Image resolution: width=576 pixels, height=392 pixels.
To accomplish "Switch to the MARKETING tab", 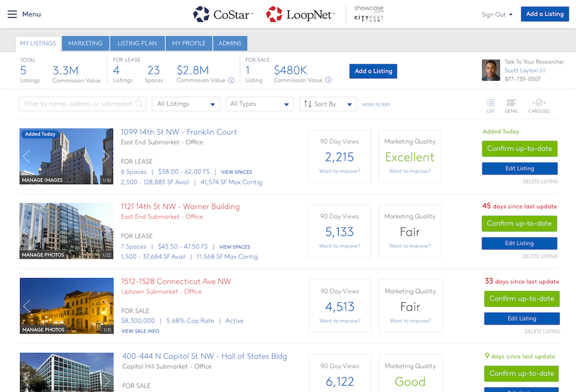I will (x=86, y=43).
